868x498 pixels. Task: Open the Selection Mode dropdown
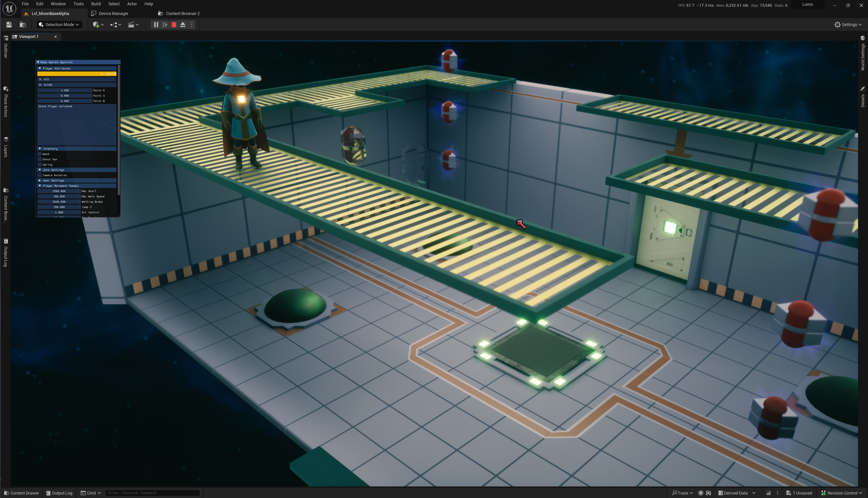tap(59, 25)
